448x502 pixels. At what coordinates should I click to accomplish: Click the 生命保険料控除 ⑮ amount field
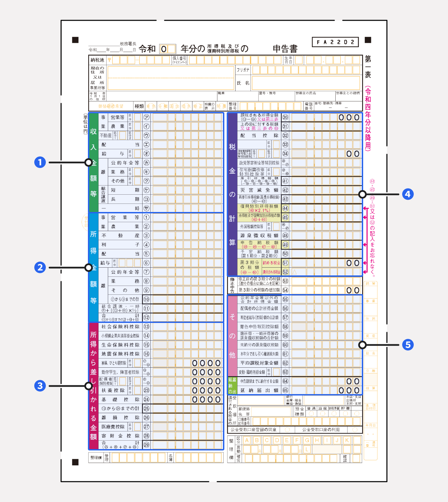[x=188, y=345]
